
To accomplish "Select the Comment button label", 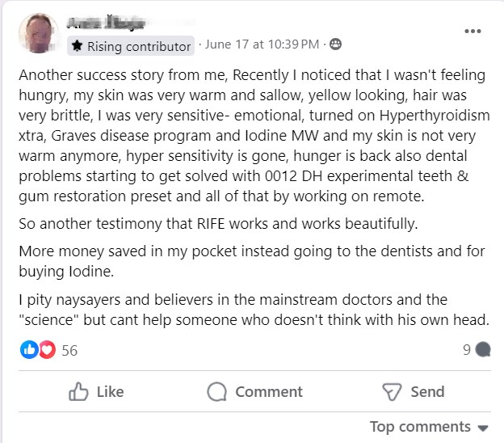I will [269, 392].
